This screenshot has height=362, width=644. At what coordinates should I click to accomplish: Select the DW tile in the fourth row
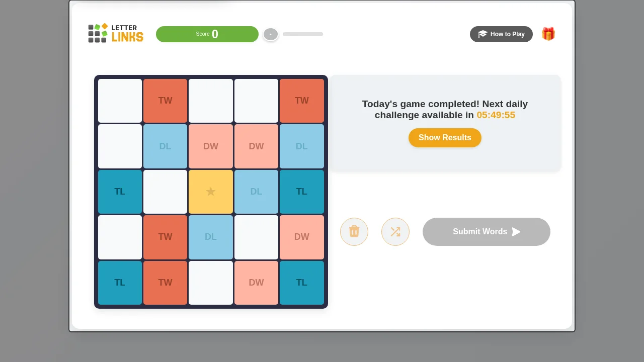302,237
